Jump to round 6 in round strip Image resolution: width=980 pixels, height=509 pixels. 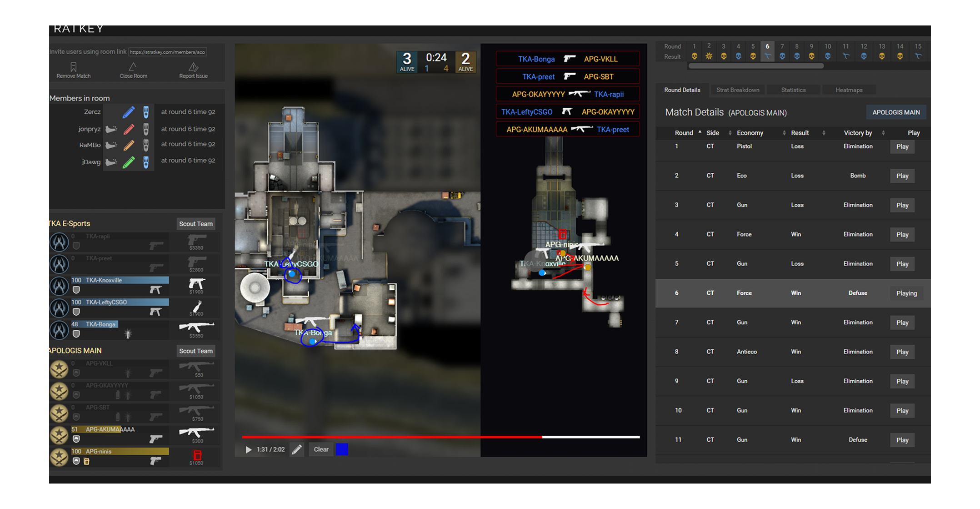[x=767, y=51]
